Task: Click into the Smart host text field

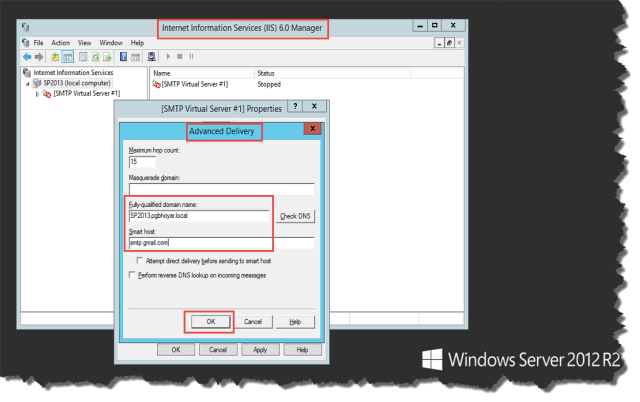Action: [x=220, y=241]
